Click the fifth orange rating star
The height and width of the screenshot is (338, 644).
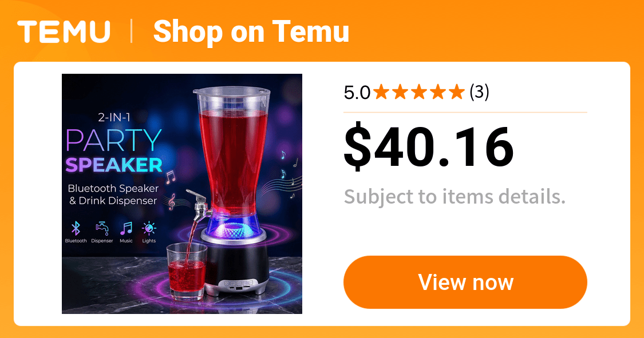[456, 92]
